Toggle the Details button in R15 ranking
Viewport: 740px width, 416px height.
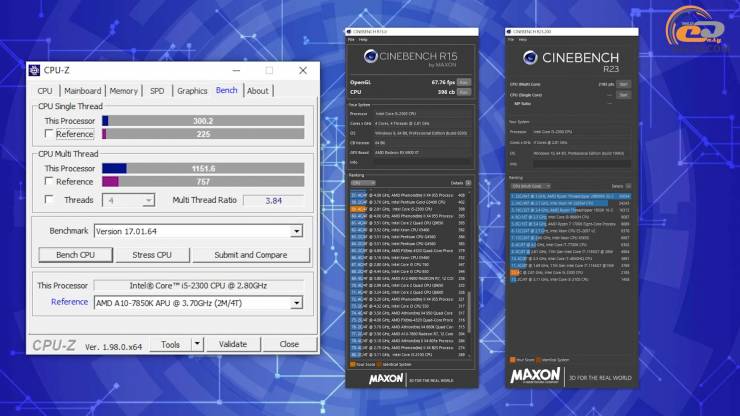pyautogui.click(x=468, y=183)
